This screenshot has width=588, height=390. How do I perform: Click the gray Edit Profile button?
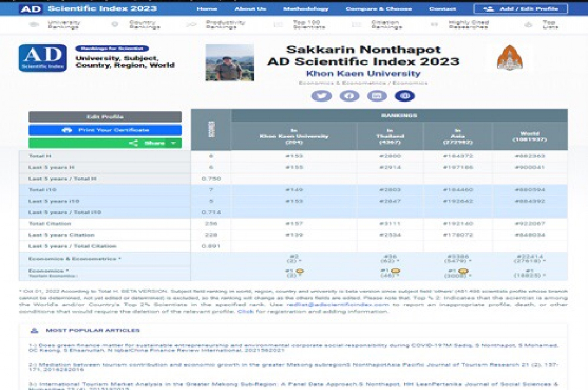click(105, 117)
